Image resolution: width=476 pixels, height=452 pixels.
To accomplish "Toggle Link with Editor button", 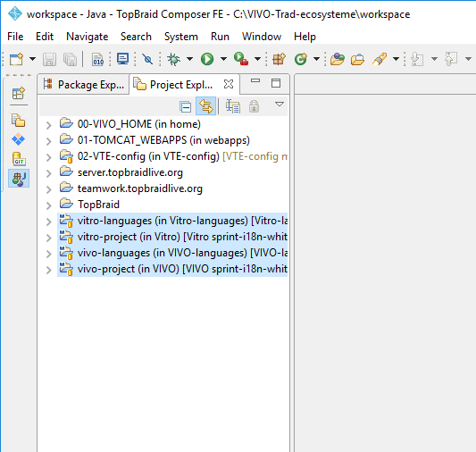I will (205, 106).
